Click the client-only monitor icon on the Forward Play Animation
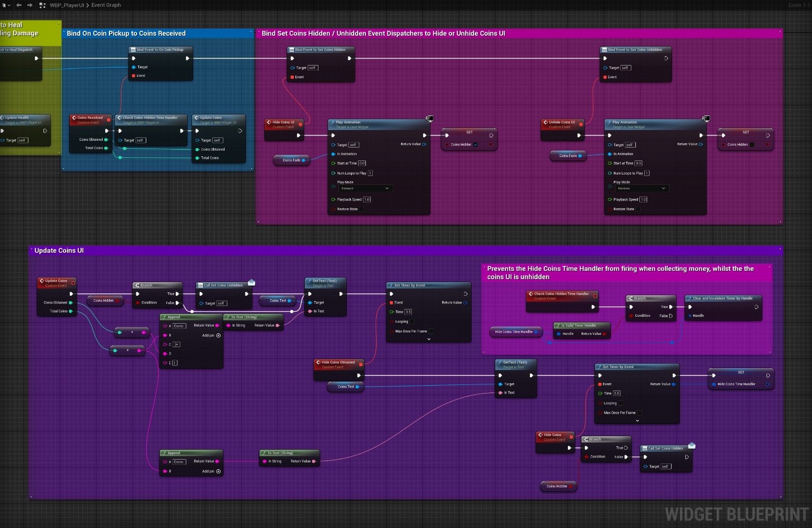The width and height of the screenshot is (812, 528). (x=429, y=118)
